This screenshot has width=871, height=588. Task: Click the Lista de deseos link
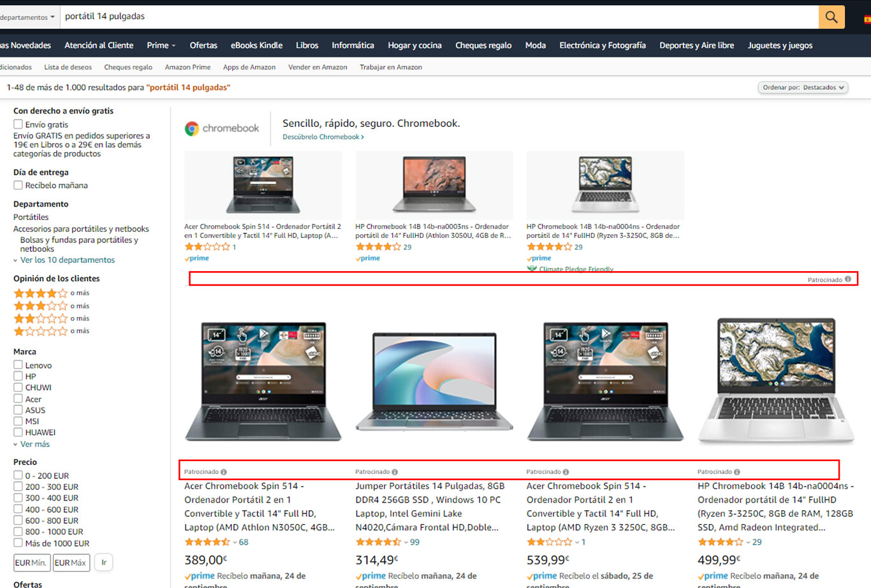tap(68, 67)
